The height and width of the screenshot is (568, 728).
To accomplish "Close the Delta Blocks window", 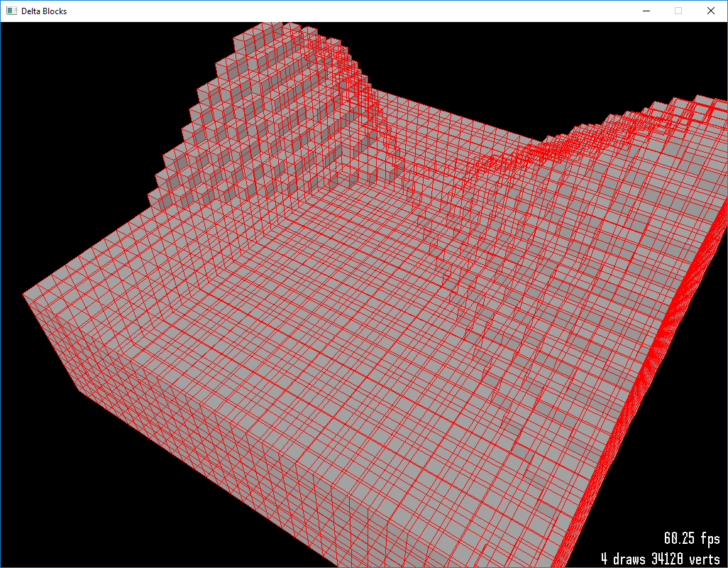I will tap(711, 11).
